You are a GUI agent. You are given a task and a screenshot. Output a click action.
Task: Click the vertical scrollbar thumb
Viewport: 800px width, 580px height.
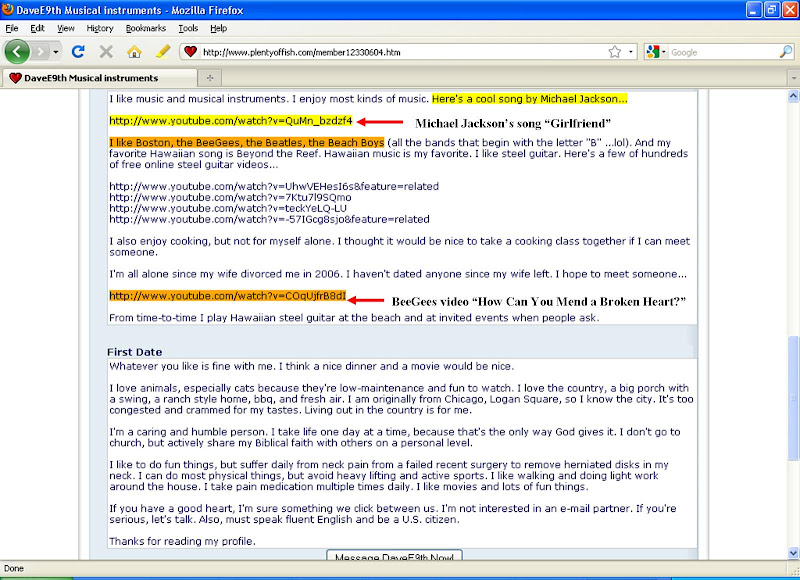pos(793,397)
